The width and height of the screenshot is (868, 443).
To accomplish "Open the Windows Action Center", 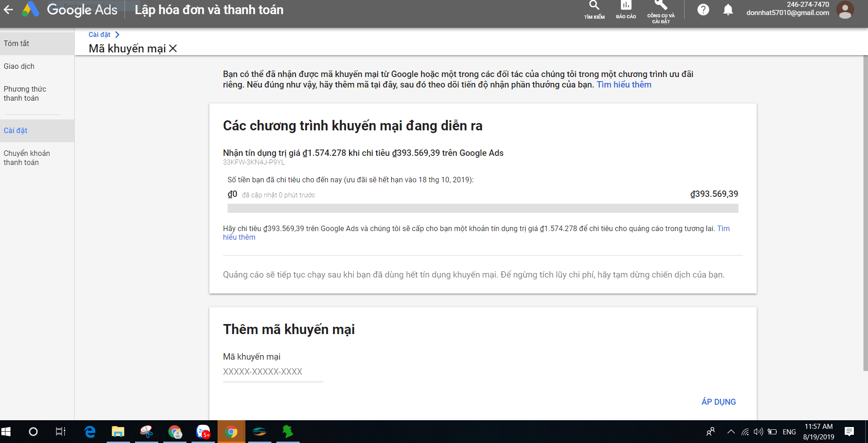I will point(849,432).
